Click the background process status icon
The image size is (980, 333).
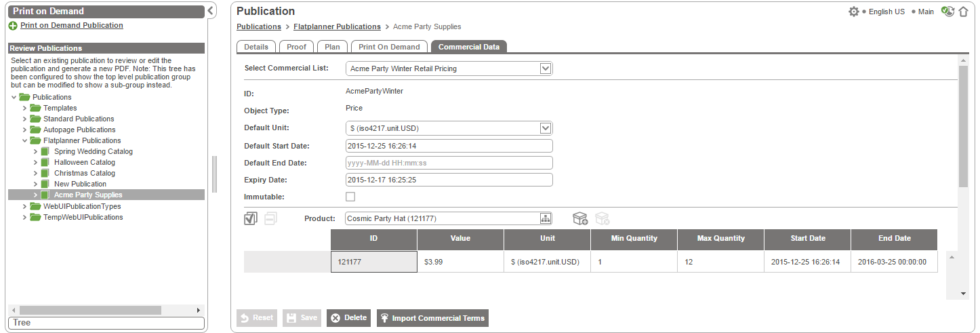(948, 12)
